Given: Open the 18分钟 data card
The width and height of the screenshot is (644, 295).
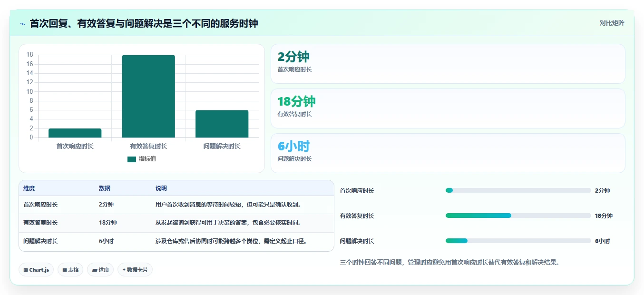Looking at the screenshot, I should (x=448, y=108).
